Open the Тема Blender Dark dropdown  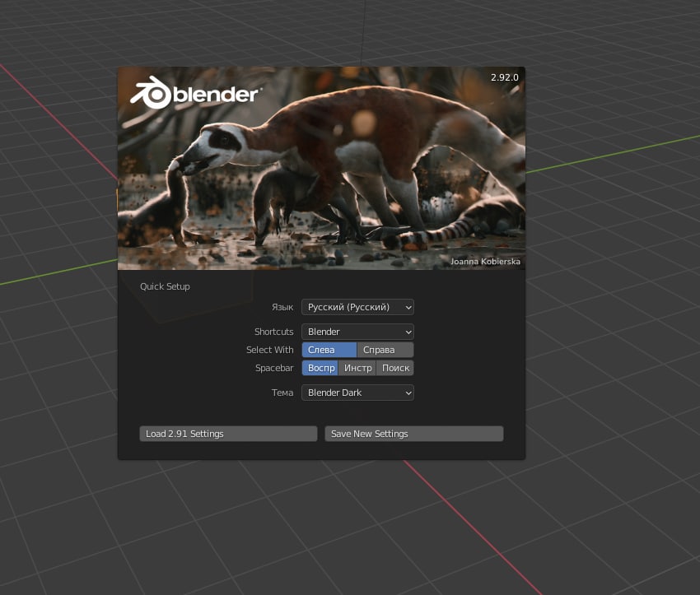(357, 393)
